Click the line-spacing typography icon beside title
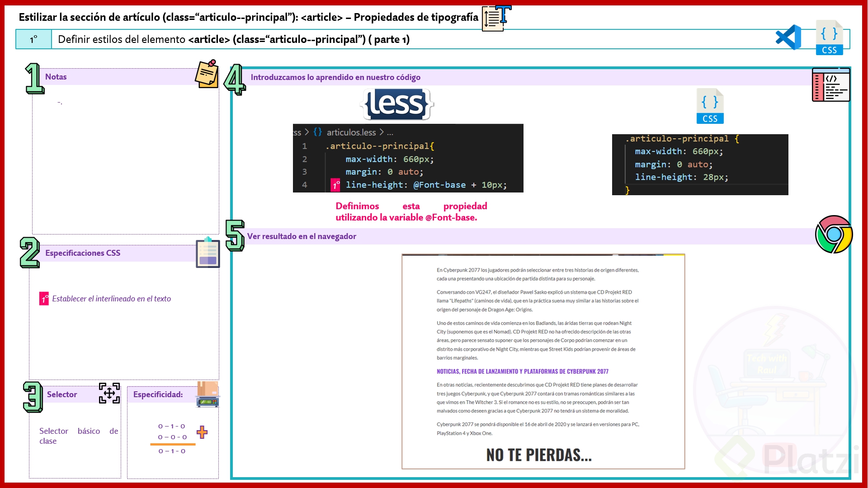The height and width of the screenshot is (488, 868). pos(496,18)
